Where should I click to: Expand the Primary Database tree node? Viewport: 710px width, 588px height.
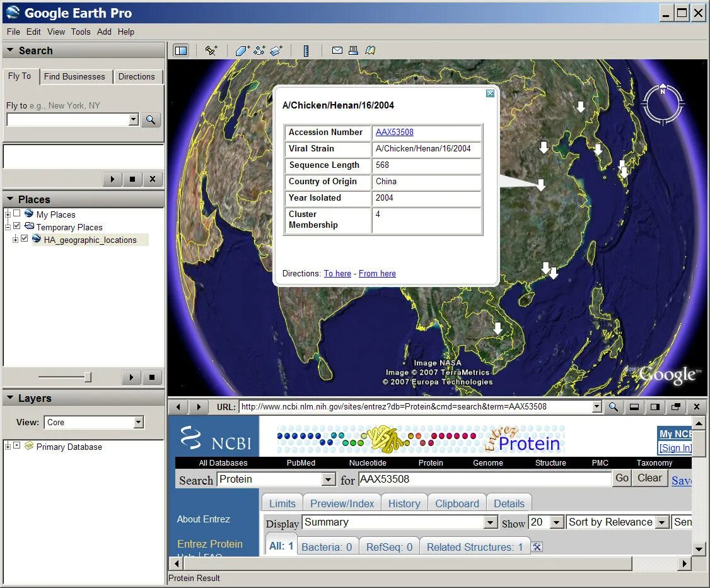coord(8,446)
